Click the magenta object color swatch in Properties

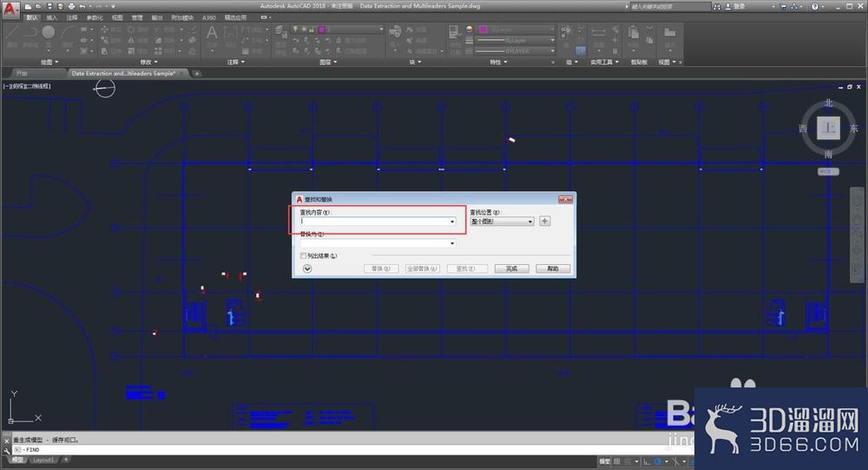coord(483,30)
